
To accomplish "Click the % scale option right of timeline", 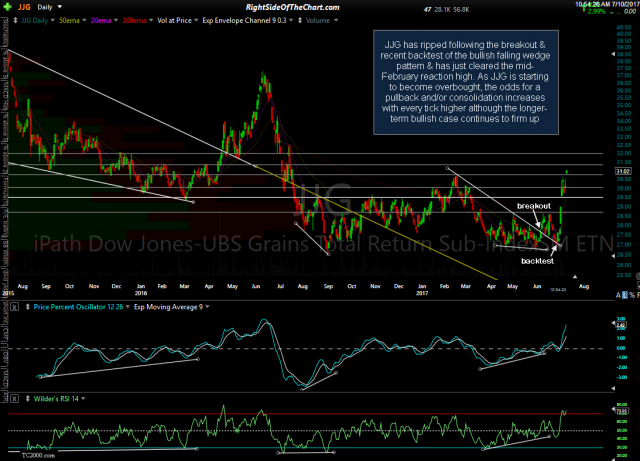I will click(x=632, y=295).
